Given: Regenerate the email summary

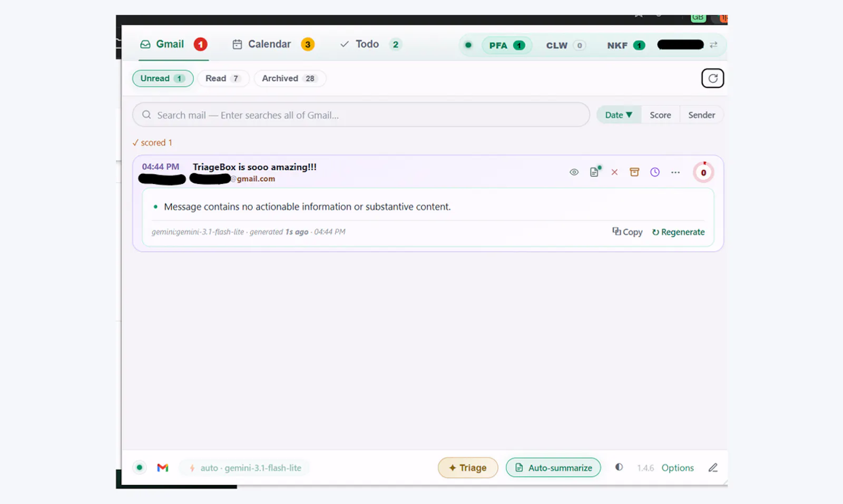Looking at the screenshot, I should (x=678, y=232).
